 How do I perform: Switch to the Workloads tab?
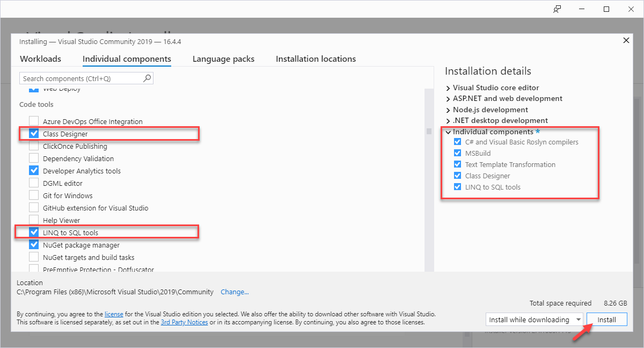pos(41,59)
